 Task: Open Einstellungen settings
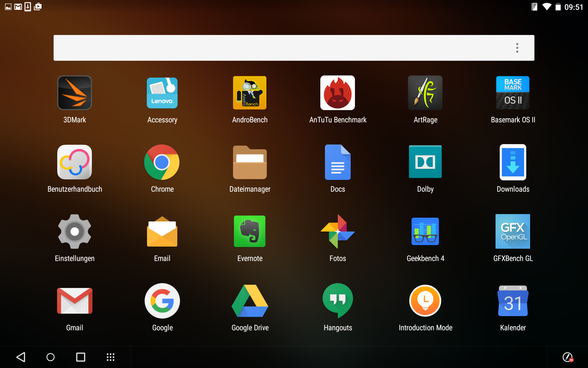click(75, 232)
